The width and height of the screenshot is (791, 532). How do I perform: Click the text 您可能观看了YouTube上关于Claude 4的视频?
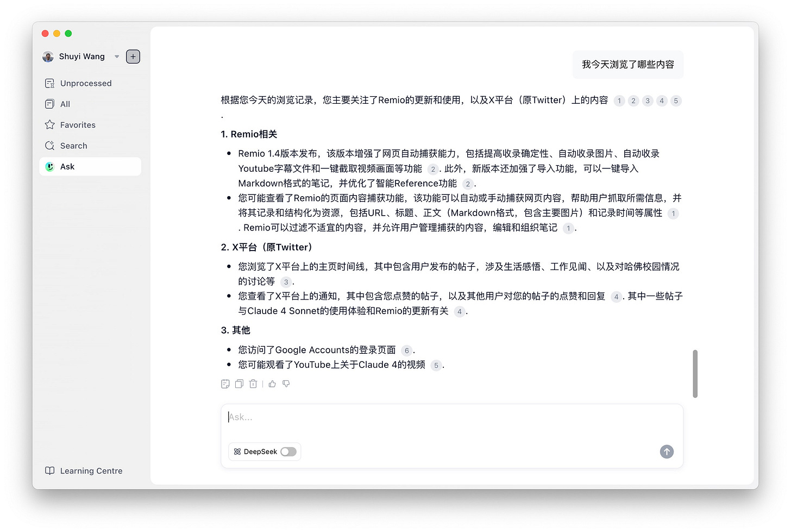[x=331, y=365]
